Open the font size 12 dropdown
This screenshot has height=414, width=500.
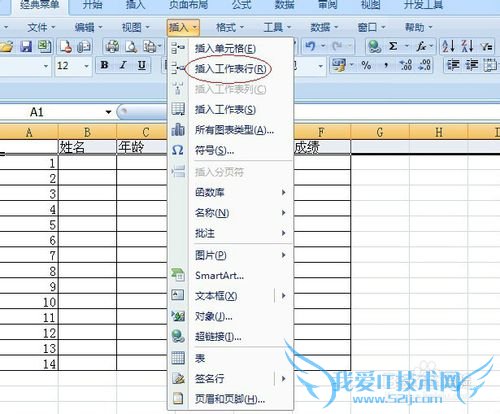click(x=86, y=66)
